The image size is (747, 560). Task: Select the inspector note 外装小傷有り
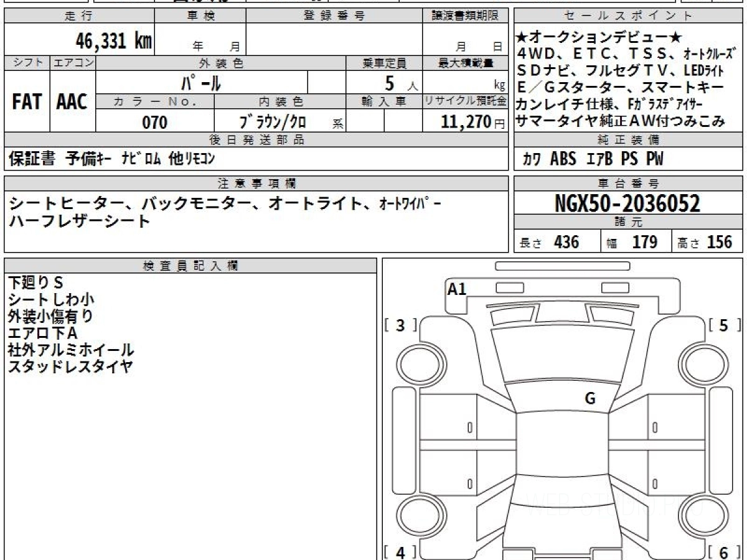click(x=52, y=316)
